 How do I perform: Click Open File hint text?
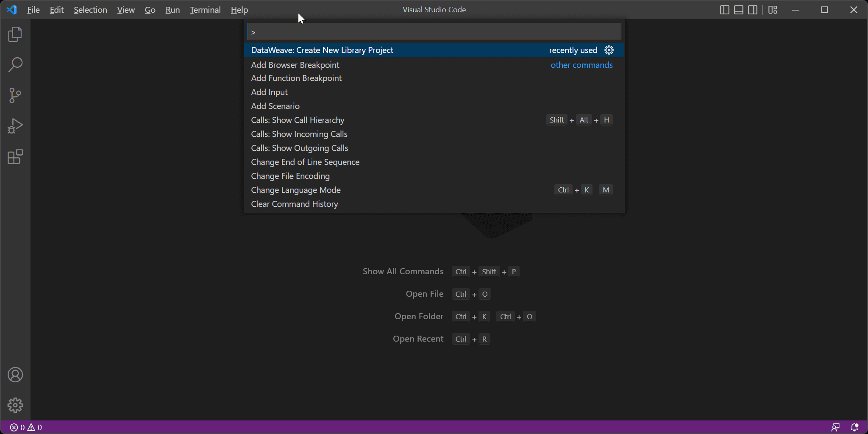425,294
